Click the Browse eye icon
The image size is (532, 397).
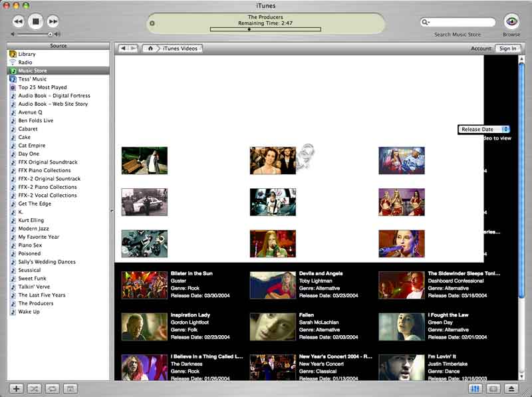pyautogui.click(x=511, y=21)
